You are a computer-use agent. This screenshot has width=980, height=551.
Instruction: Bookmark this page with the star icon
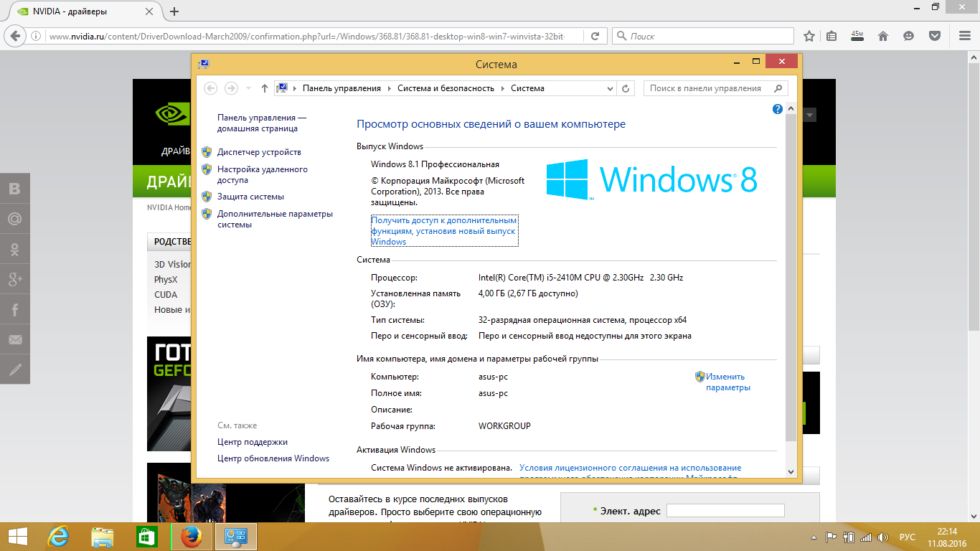tap(809, 36)
